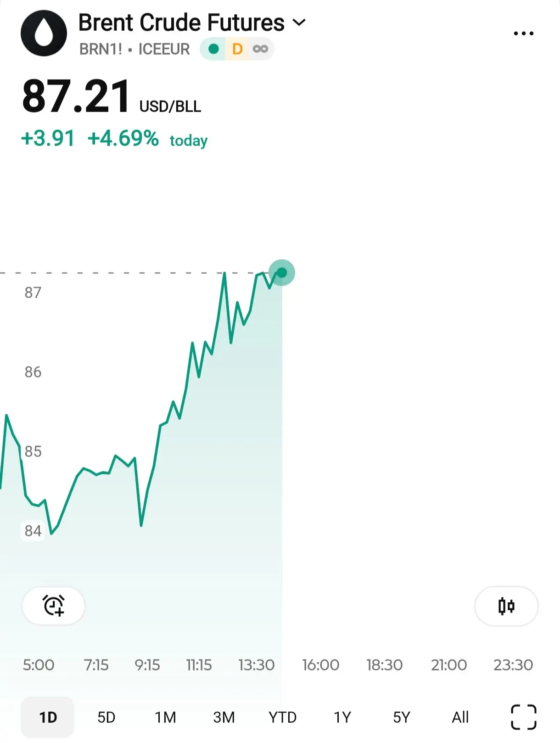Open the three-dot more options menu
This screenshot has height=743, width=560.
(523, 34)
